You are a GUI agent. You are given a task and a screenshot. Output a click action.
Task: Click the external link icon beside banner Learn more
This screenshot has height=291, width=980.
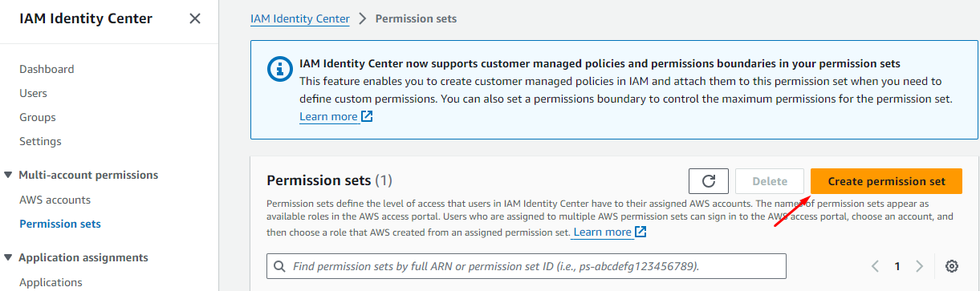click(x=367, y=117)
